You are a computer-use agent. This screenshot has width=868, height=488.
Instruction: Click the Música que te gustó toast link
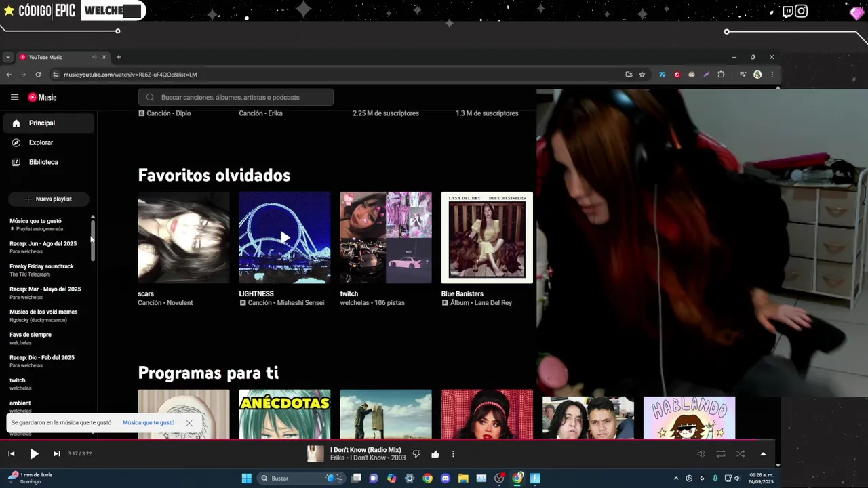pyautogui.click(x=149, y=423)
